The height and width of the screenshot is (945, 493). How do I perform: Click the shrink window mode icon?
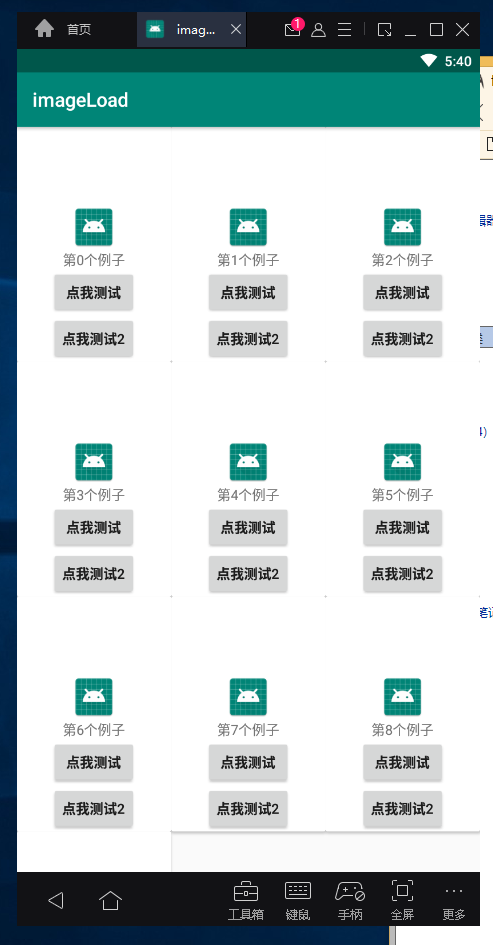point(385,30)
